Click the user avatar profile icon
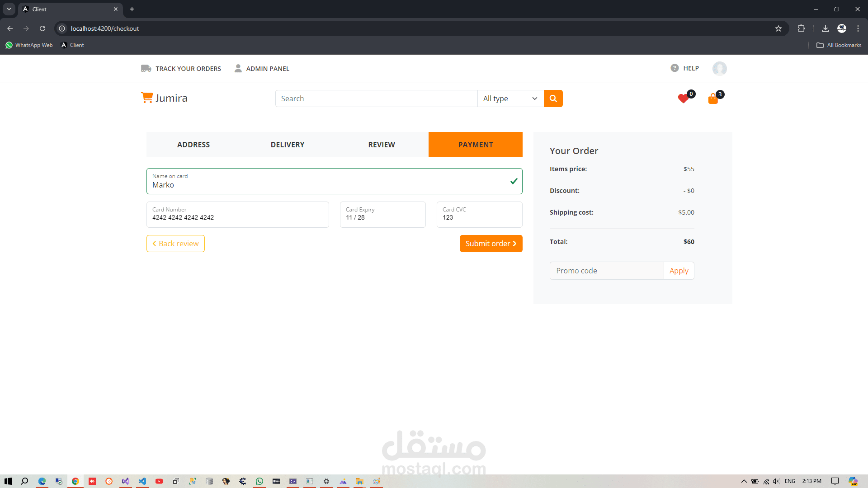Image resolution: width=868 pixels, height=488 pixels. [719, 69]
